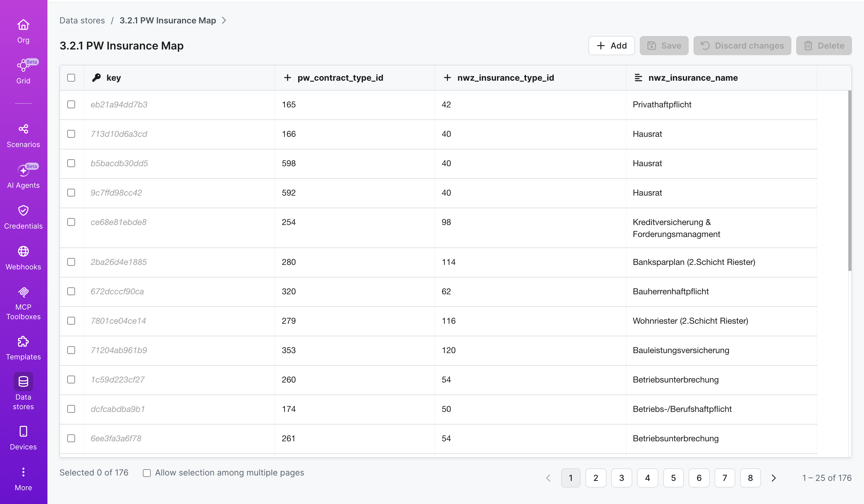Click the Wohnriester (2.Schicht Riester) cell
This screenshot has height=504, width=864.
(x=721, y=321)
